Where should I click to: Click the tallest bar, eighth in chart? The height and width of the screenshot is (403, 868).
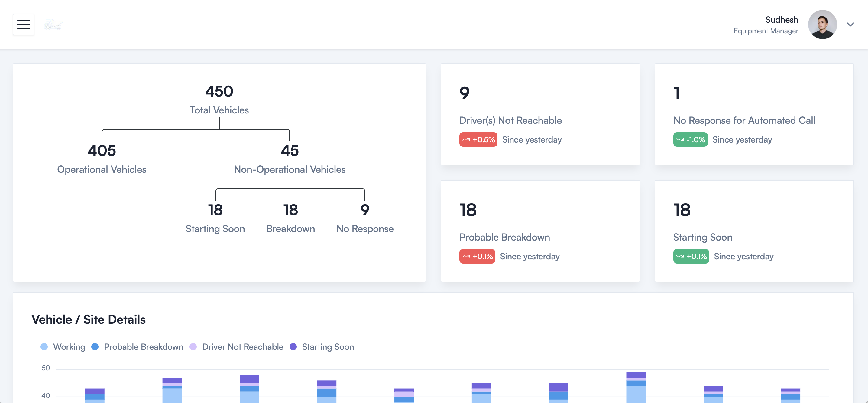point(636,388)
